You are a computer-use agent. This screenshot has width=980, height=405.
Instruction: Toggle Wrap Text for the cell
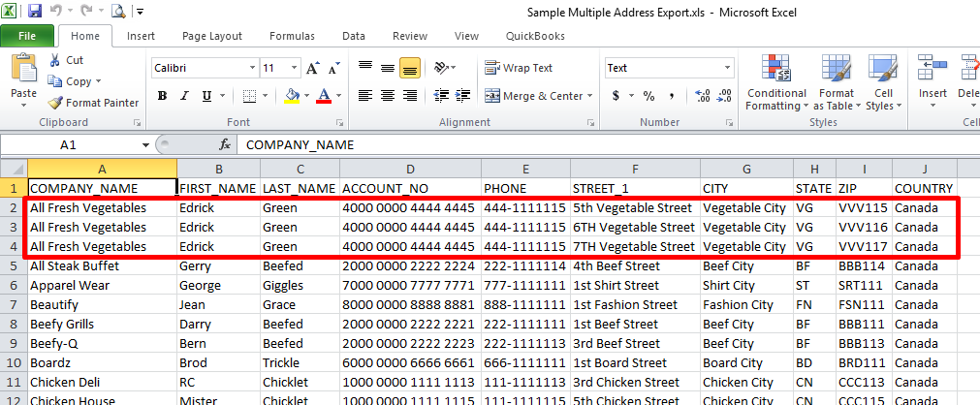click(519, 68)
